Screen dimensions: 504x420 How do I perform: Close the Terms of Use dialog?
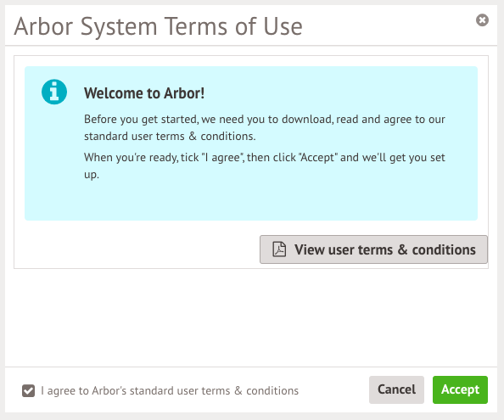[482, 20]
